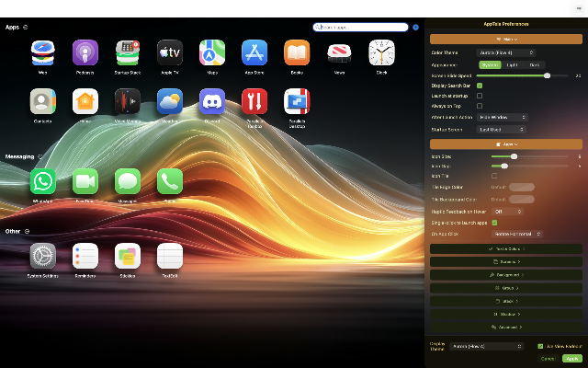Open the Weather app

coord(170,100)
